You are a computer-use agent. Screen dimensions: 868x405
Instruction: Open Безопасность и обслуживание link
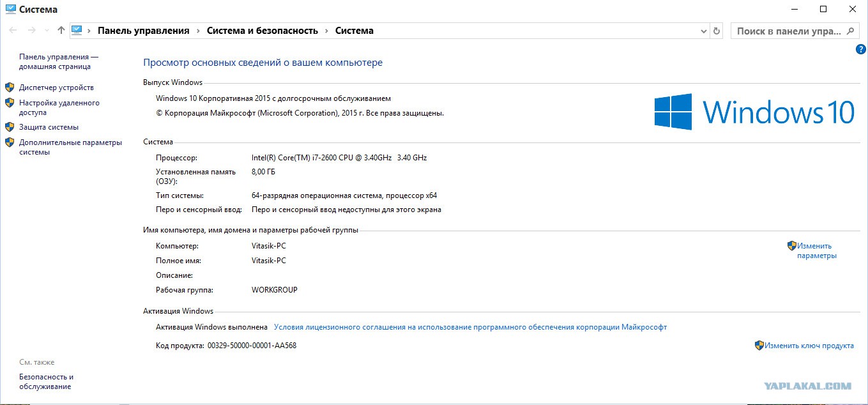pos(46,381)
